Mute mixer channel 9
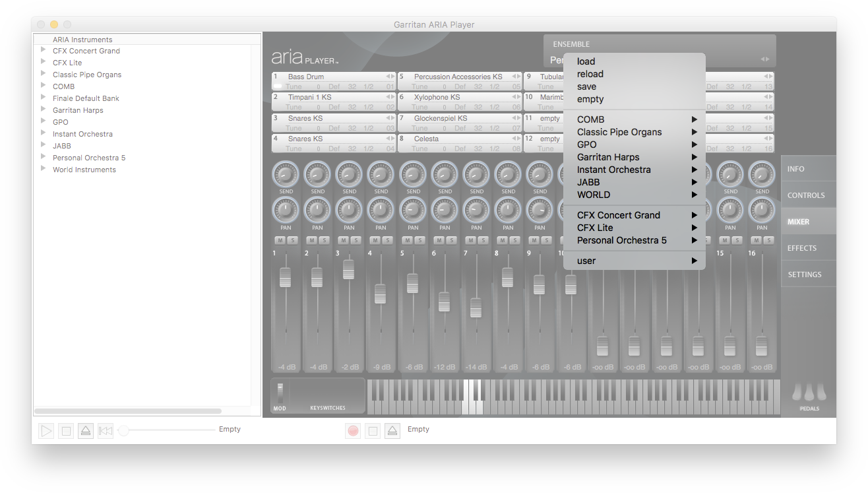This screenshot has height=493, width=868. coord(534,240)
